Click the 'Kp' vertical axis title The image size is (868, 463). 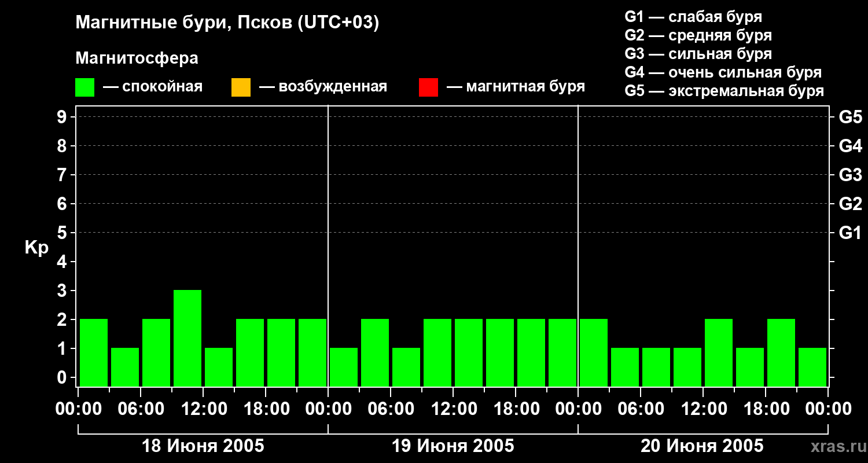(36, 248)
